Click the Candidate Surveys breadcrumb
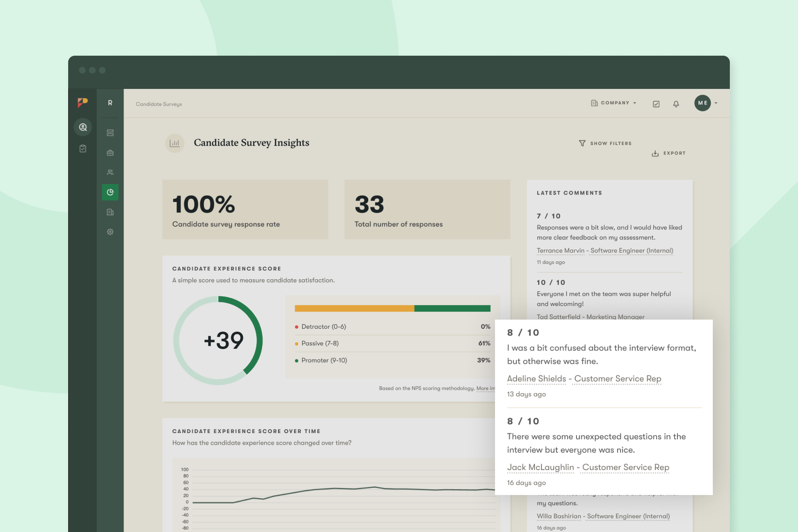The image size is (798, 532). tap(159, 104)
